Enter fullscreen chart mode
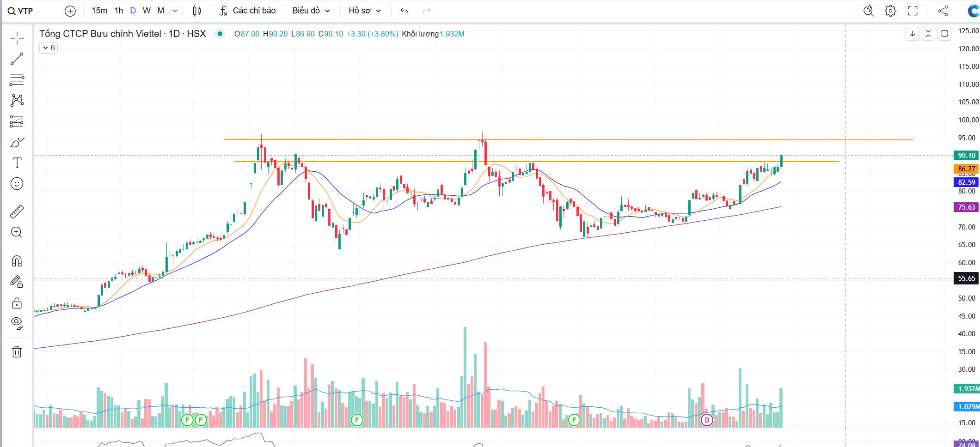The image size is (980, 447). (x=913, y=11)
